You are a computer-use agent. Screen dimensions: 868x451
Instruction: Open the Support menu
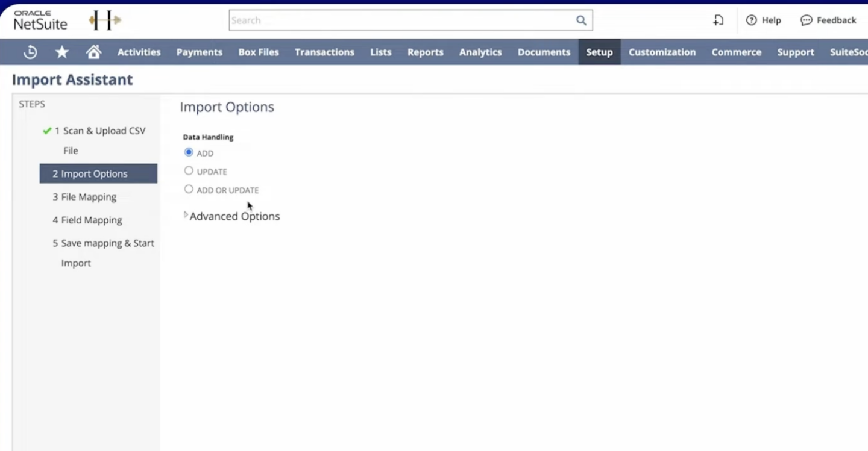(796, 52)
